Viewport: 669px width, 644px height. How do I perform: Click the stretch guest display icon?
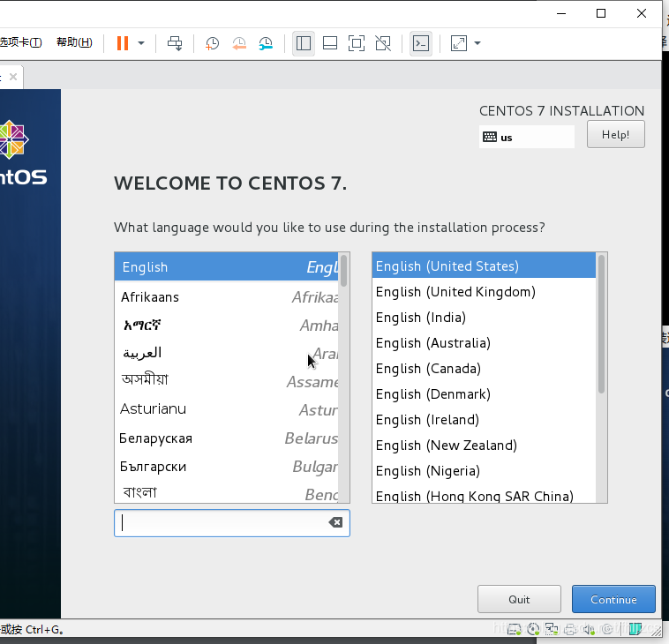[x=459, y=43]
